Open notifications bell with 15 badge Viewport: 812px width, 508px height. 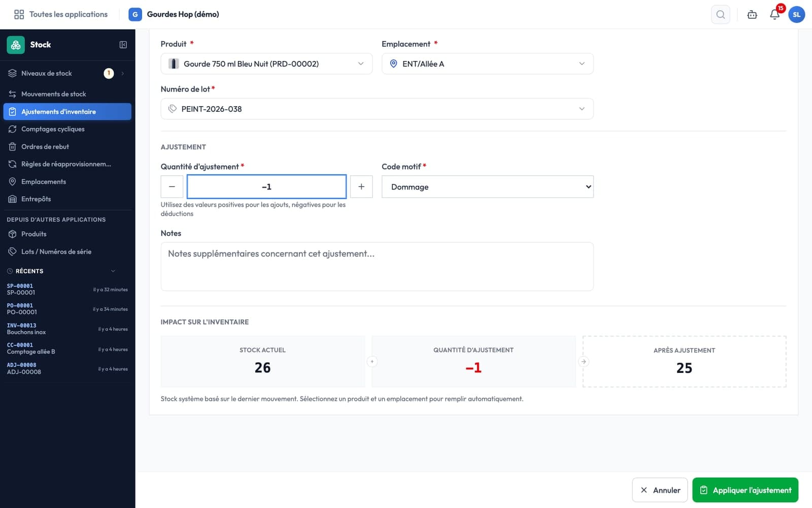pos(775,14)
